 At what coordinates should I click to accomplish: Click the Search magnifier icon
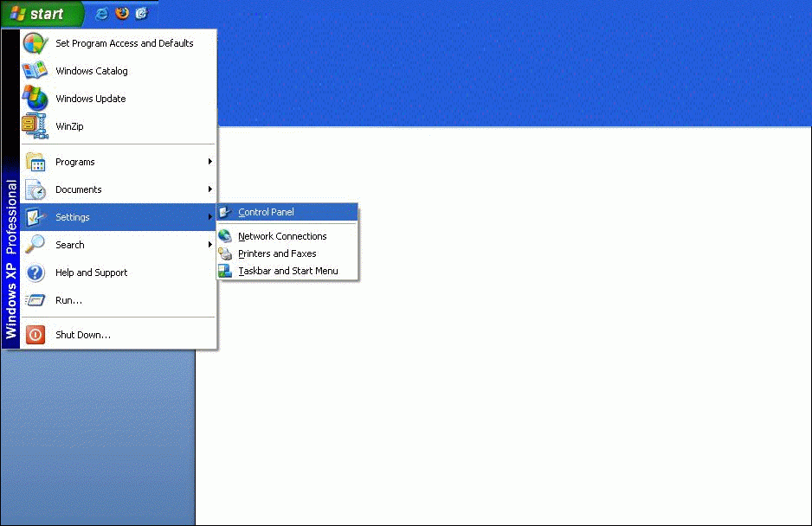35,244
